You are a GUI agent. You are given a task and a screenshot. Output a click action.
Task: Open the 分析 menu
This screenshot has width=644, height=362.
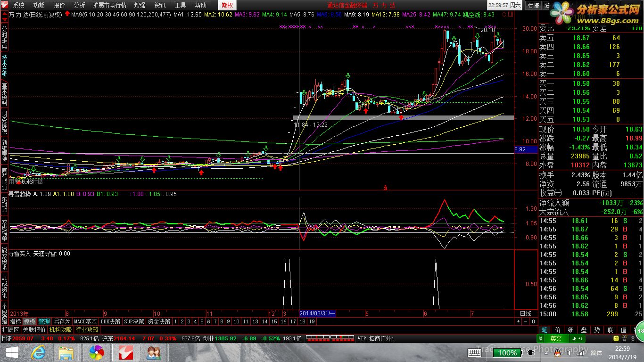[79, 5]
